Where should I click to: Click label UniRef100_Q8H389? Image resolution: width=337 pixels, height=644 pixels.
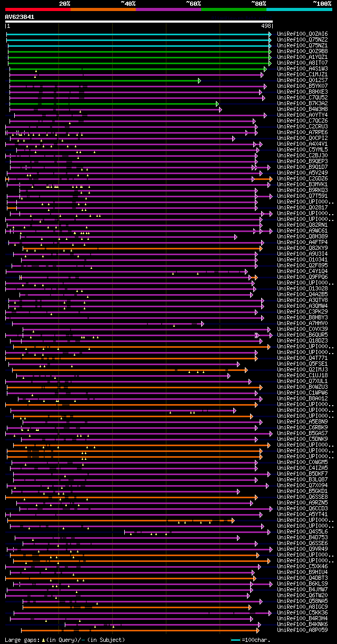pyautogui.click(x=302, y=236)
